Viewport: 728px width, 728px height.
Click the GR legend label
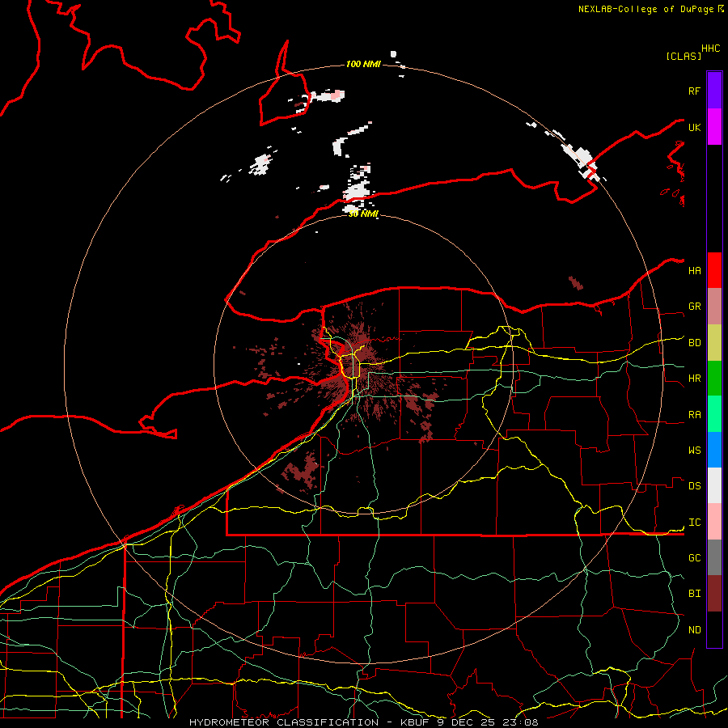(694, 307)
